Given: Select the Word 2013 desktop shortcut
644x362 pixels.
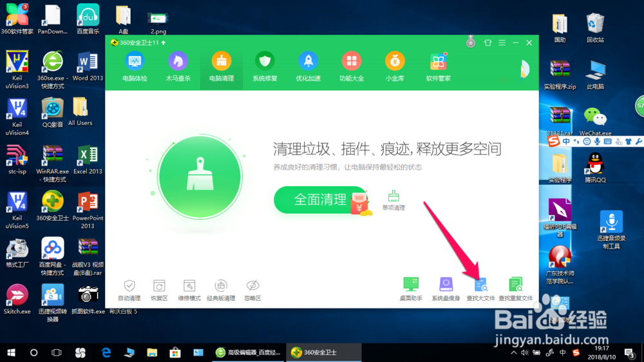Looking at the screenshot, I should [88, 66].
